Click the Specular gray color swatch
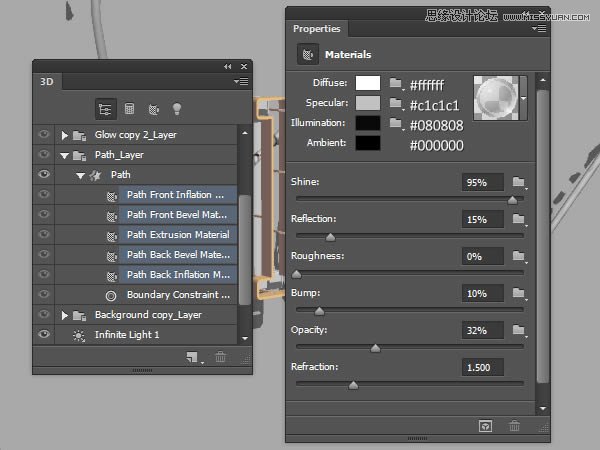The image size is (600, 450). [368, 103]
